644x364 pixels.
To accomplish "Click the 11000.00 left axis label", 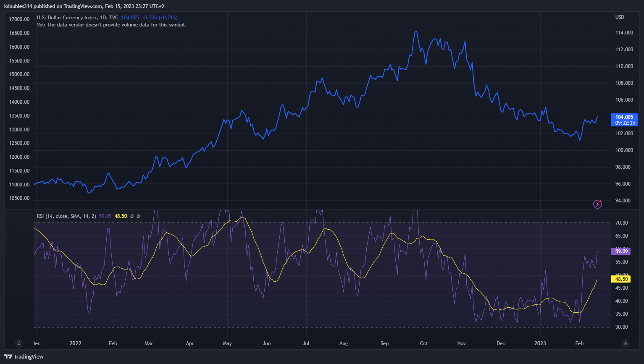I will pos(19,185).
